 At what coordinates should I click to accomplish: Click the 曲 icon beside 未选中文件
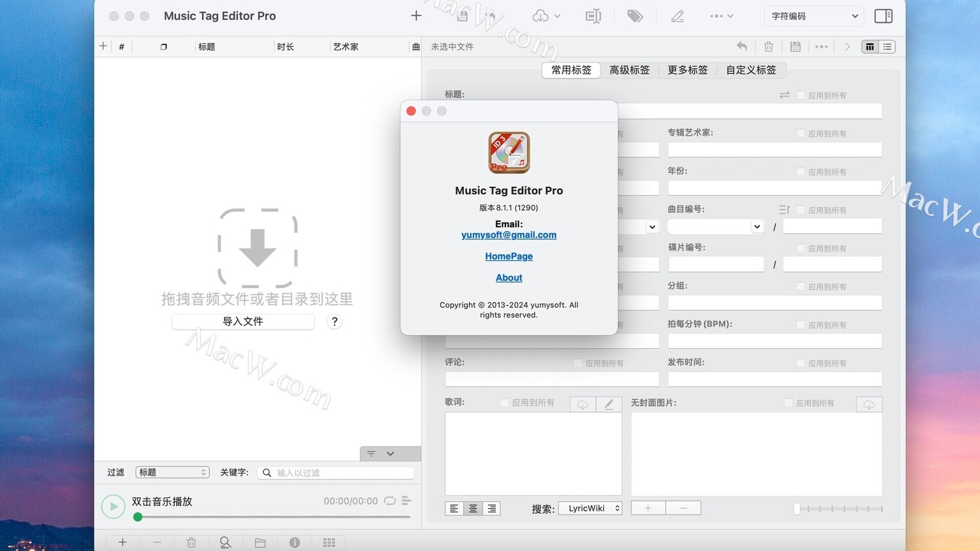click(x=416, y=47)
